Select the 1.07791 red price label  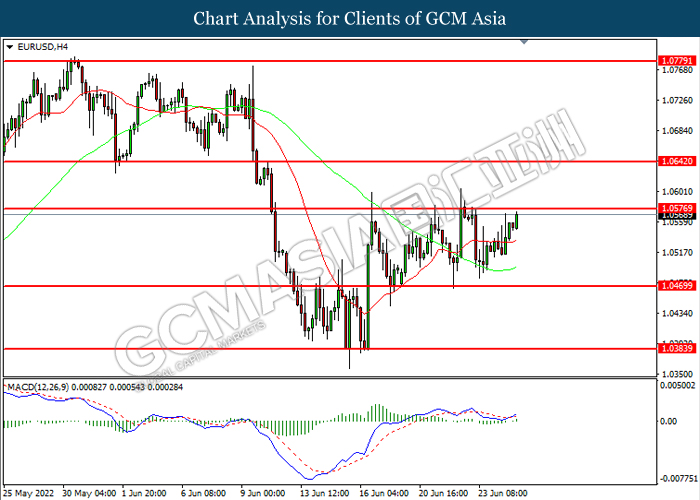coord(677,60)
